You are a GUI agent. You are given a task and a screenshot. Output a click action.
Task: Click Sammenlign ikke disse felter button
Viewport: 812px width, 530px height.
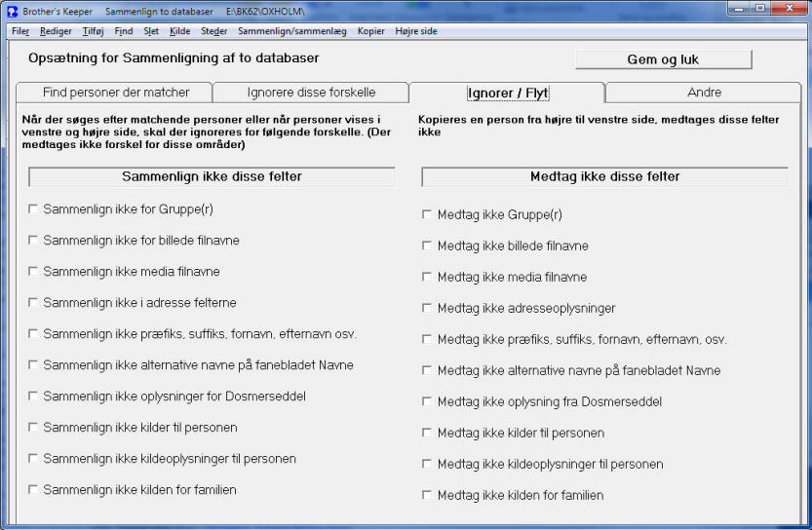pos(212,176)
